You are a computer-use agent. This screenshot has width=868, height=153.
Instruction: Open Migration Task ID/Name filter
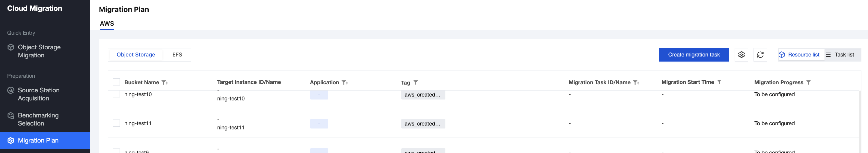pos(636,83)
